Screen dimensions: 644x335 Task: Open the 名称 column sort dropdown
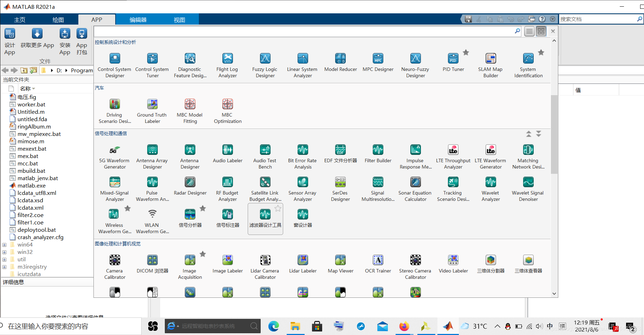[34, 88]
